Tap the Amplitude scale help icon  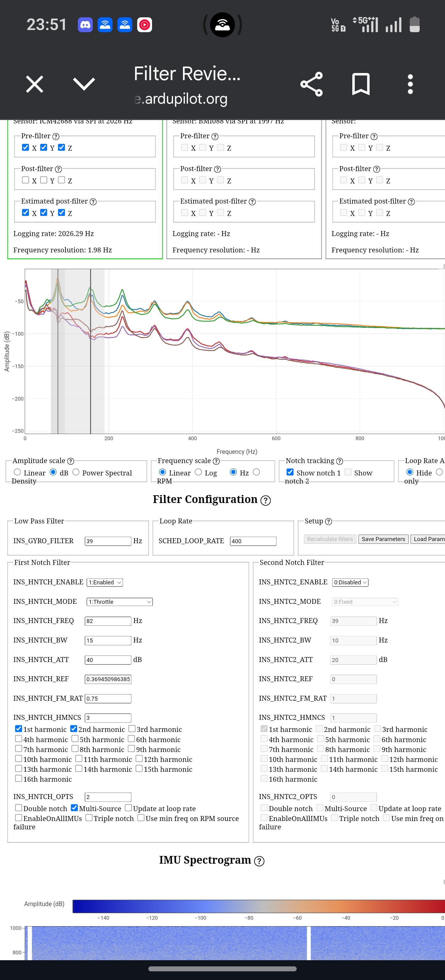(71, 461)
